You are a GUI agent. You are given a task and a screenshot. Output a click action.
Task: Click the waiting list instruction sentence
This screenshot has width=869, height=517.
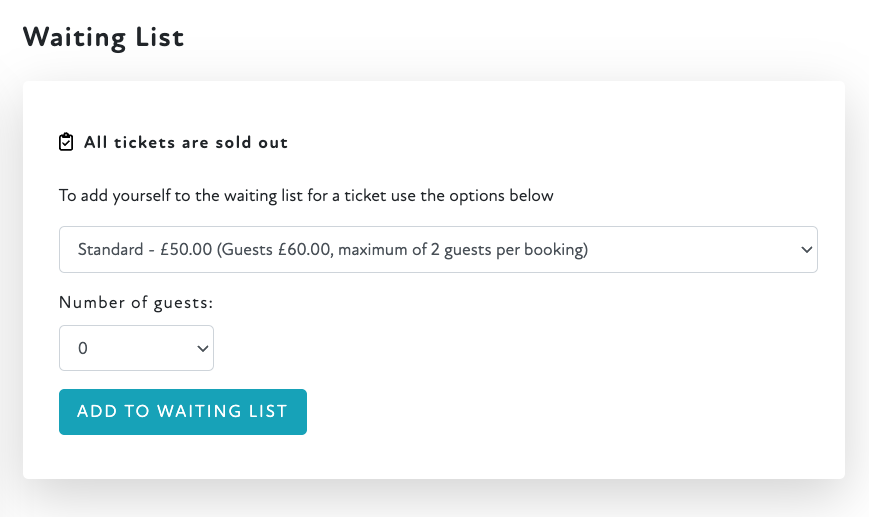pyautogui.click(x=306, y=195)
